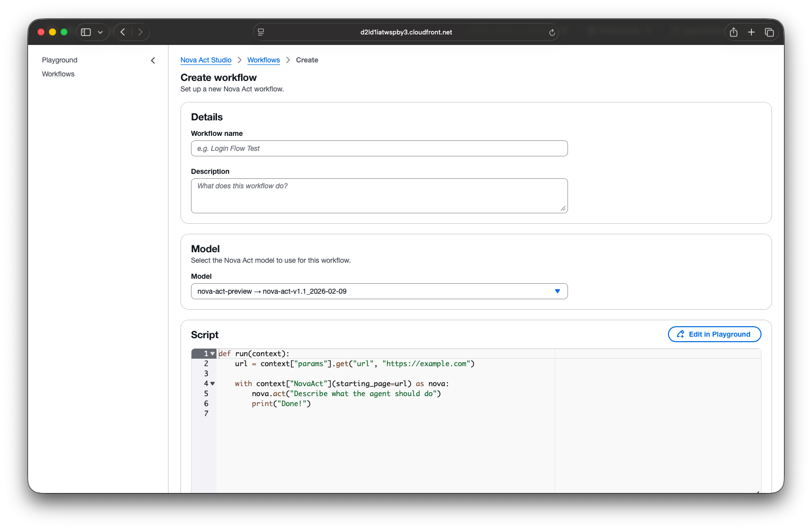Toggle the Safari sidebar icon

point(86,32)
